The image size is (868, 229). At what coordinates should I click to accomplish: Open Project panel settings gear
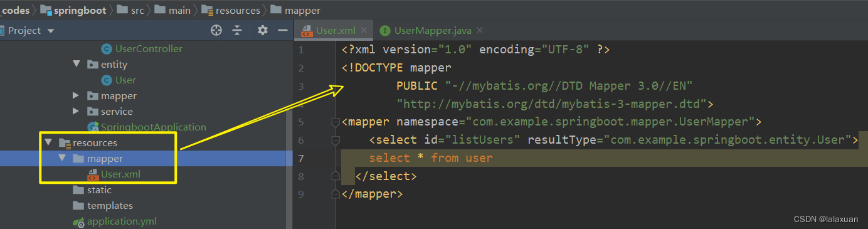(x=263, y=30)
